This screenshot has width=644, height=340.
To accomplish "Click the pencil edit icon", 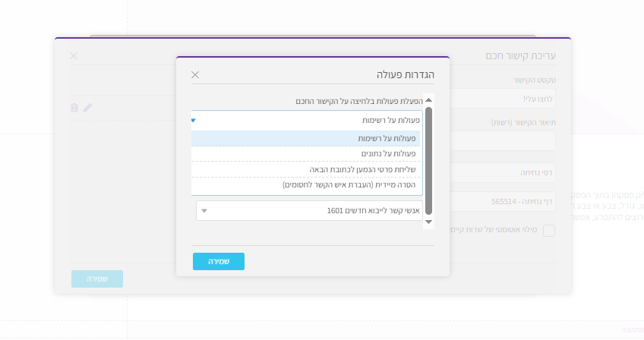I will [88, 108].
